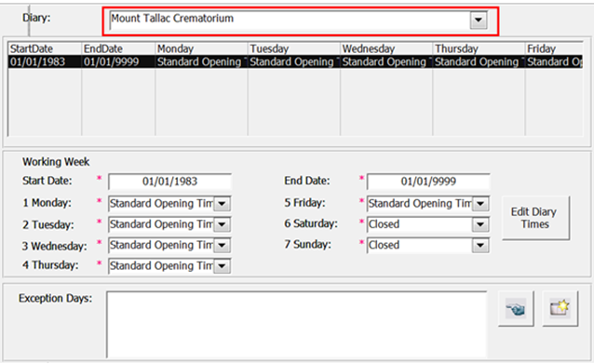Expand the 5 Friday opening times dropdown
The width and height of the screenshot is (594, 364).
point(480,204)
